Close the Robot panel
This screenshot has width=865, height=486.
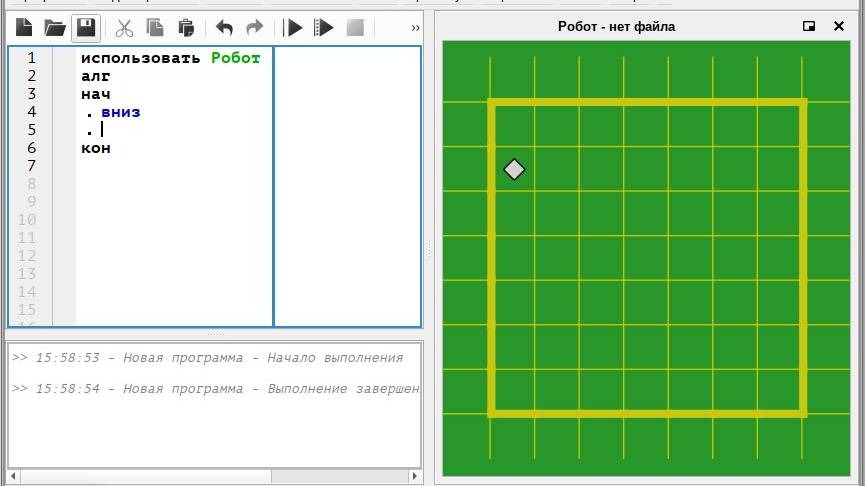point(839,26)
